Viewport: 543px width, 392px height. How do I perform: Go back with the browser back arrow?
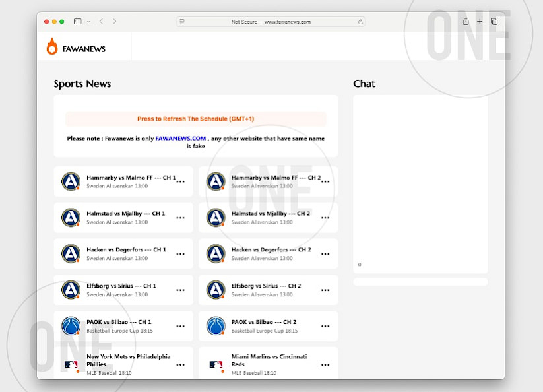click(101, 22)
